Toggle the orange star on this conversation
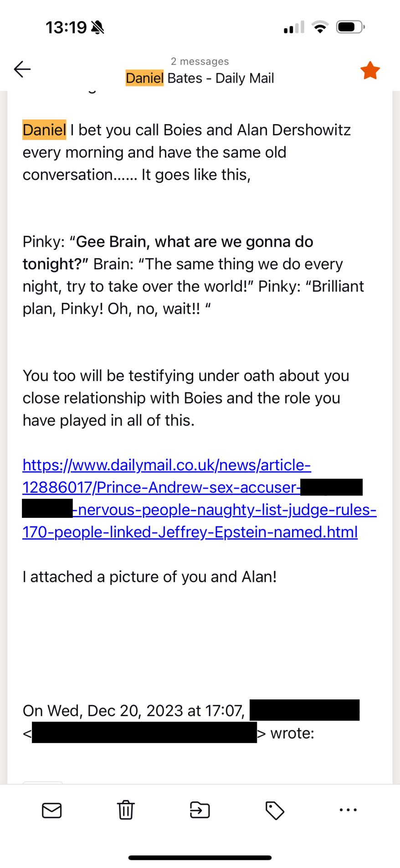 370,71
